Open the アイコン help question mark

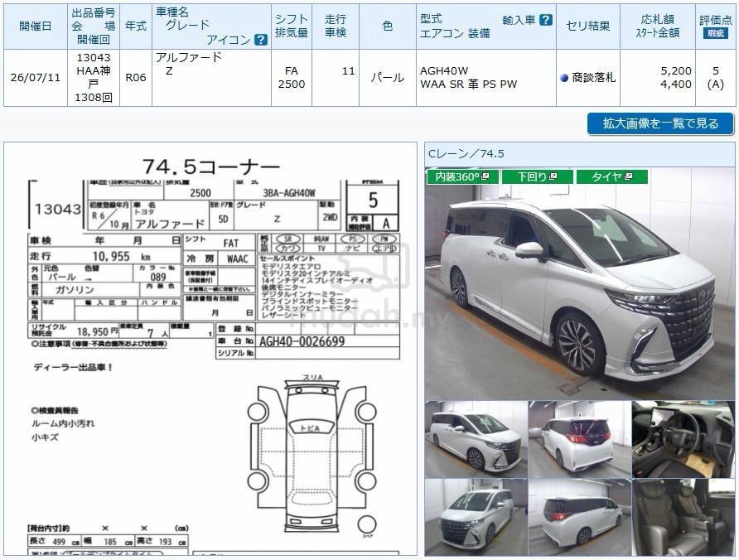tap(261, 40)
